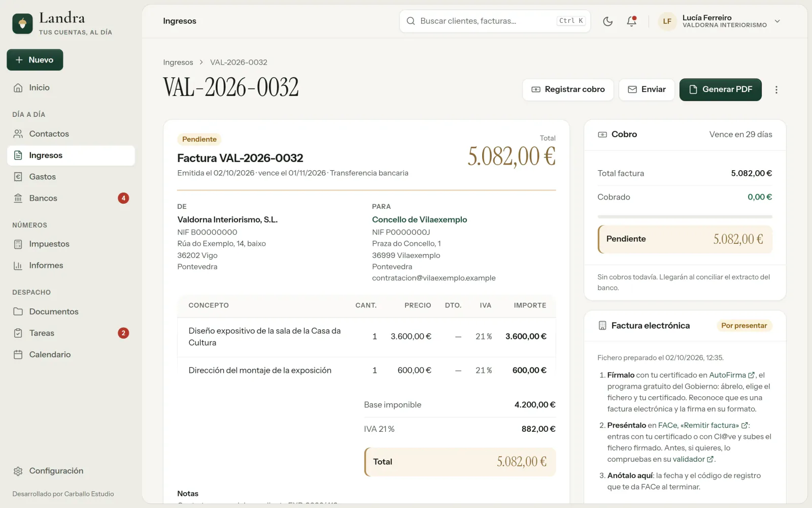The width and height of the screenshot is (812, 508).
Task: Select Ingresos in the sidebar
Action: click(x=71, y=155)
